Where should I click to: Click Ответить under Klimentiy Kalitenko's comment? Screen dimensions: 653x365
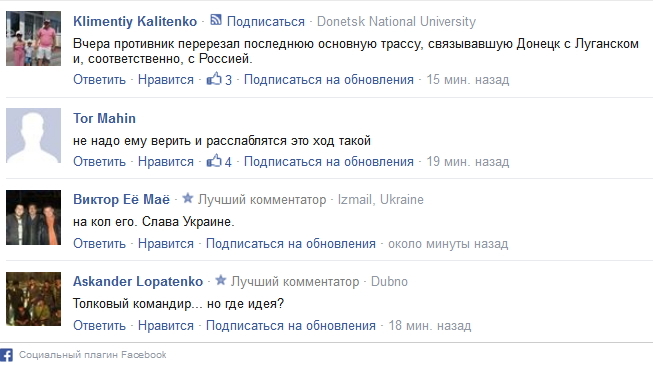tap(99, 79)
